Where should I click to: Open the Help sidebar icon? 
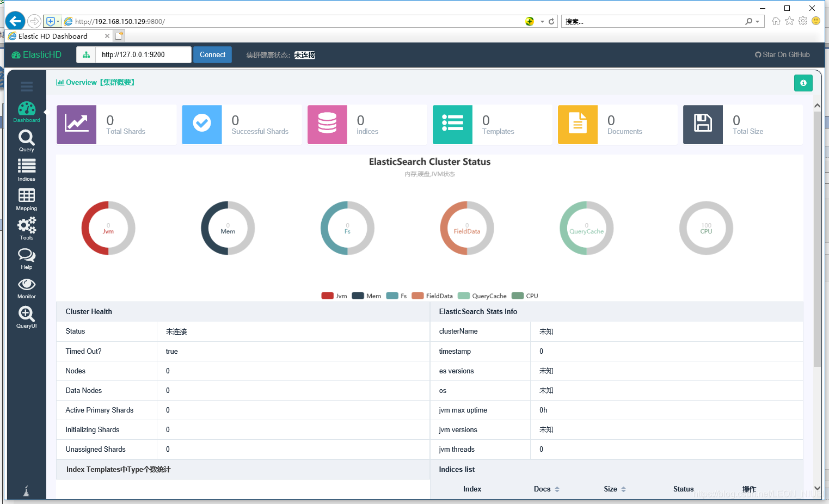click(x=27, y=258)
